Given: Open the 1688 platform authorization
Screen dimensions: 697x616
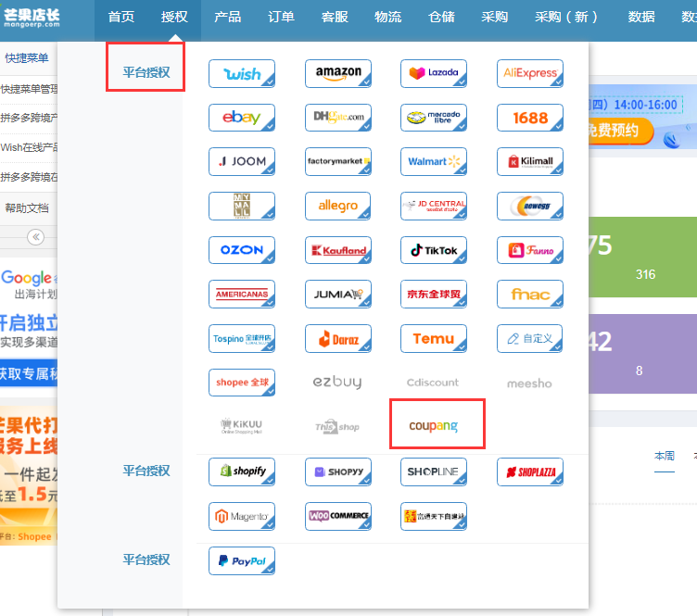Looking at the screenshot, I should [530, 118].
